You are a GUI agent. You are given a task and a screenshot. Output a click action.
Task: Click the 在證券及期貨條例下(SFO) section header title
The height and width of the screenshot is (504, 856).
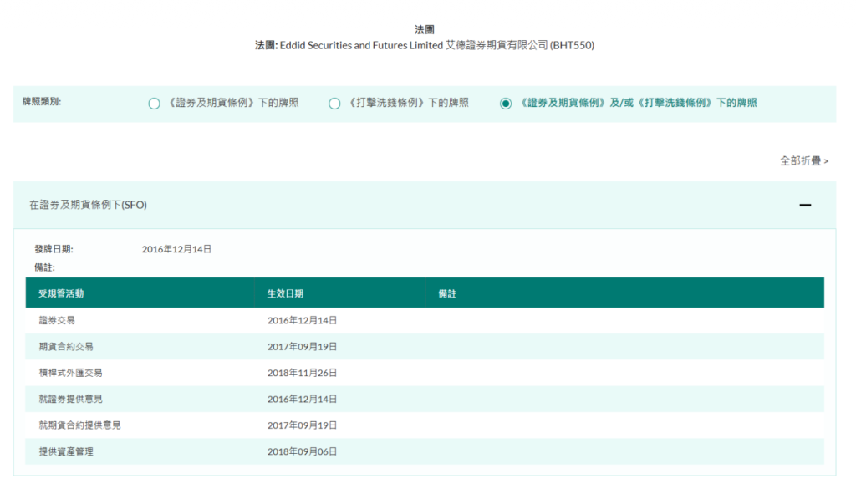pyautogui.click(x=88, y=205)
